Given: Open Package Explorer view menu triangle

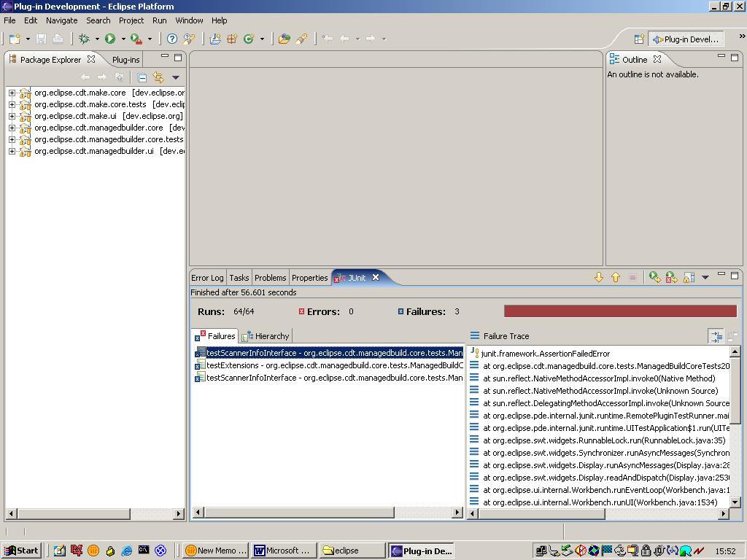Looking at the screenshot, I should click(x=175, y=77).
